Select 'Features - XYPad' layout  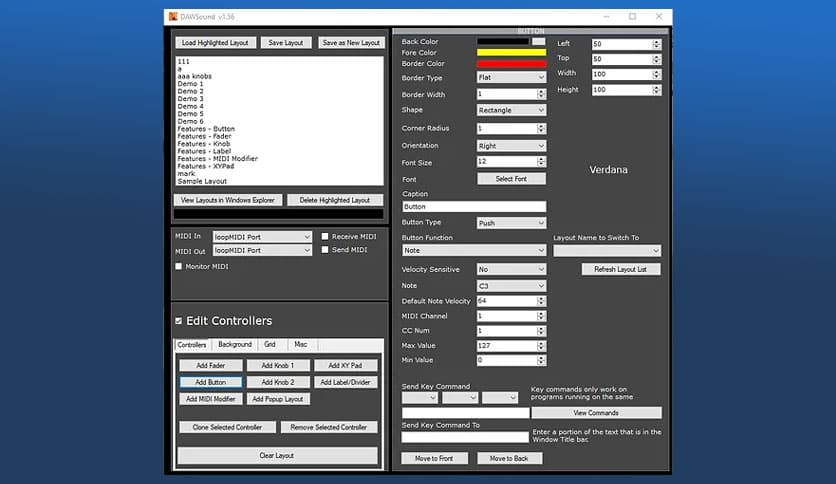(206, 166)
